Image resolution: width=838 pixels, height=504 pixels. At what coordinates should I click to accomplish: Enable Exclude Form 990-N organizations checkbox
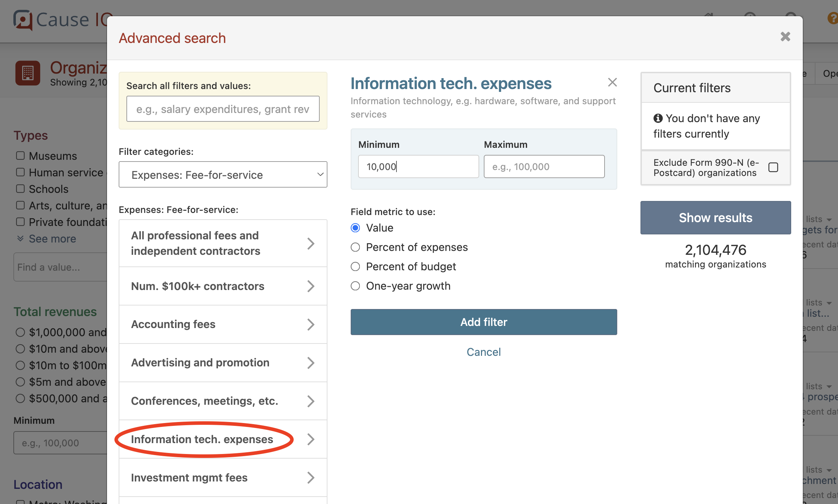pyautogui.click(x=773, y=167)
